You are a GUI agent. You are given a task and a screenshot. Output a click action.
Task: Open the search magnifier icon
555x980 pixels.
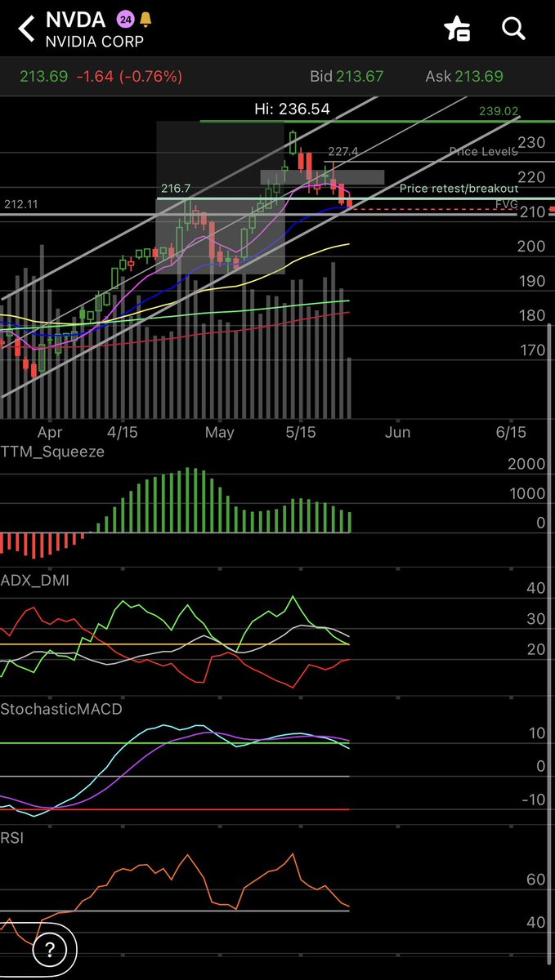[x=512, y=29]
